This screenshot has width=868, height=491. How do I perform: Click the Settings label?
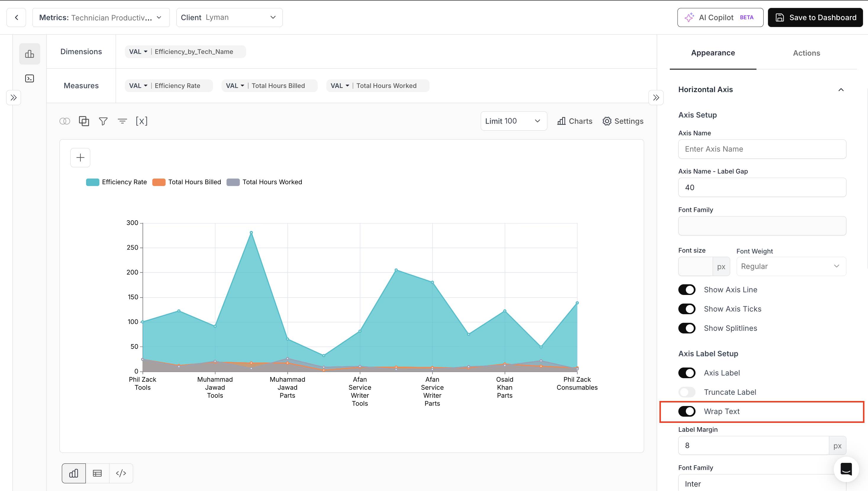(629, 121)
